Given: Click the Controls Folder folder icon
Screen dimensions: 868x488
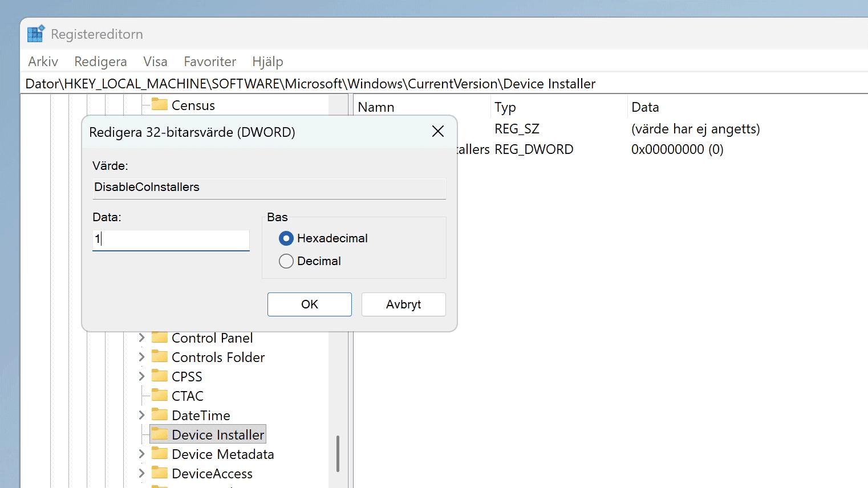Looking at the screenshot, I should [x=160, y=356].
